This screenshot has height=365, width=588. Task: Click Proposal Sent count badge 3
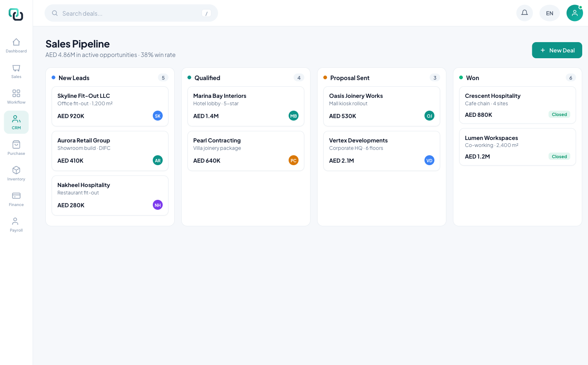pos(435,78)
